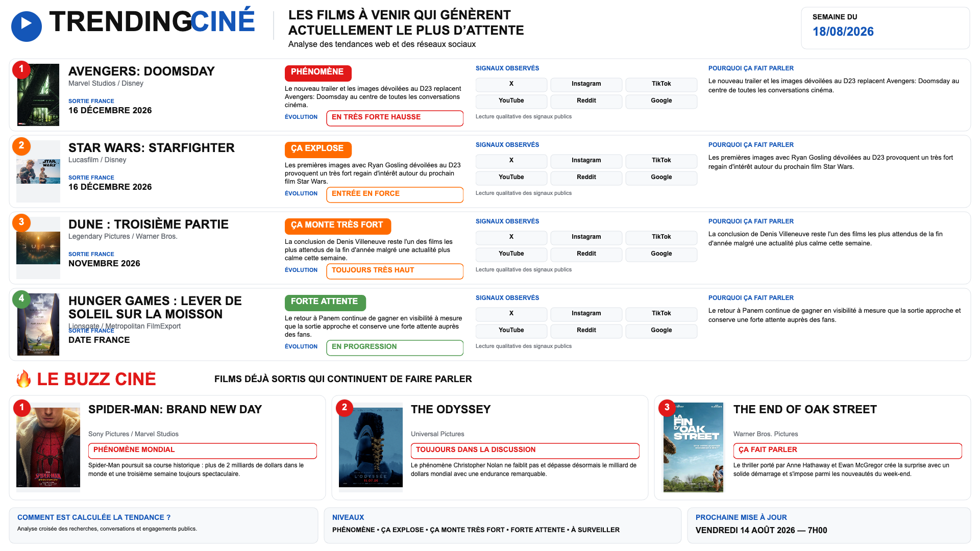This screenshot has height=551, width=980.
Task: Click the COMMENT EST CALCULÉE LA TENDANCE heading
Action: 94,517
